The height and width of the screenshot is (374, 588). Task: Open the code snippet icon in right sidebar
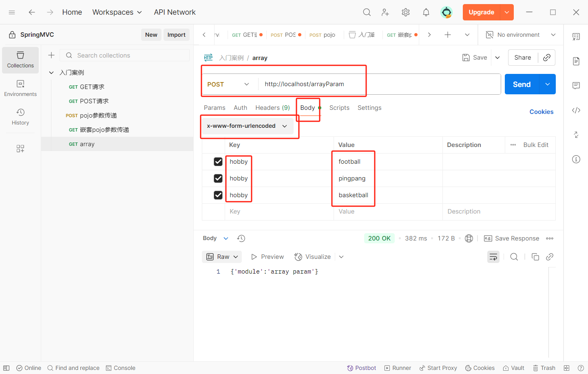pyautogui.click(x=576, y=110)
